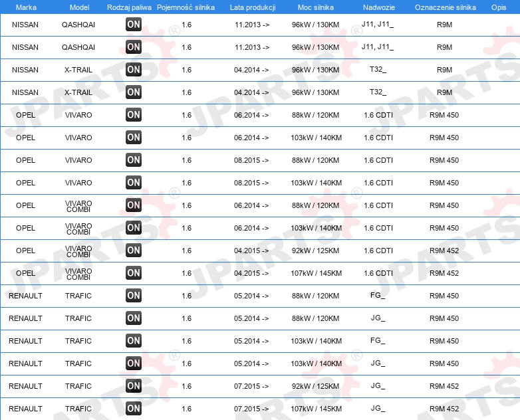Image resolution: width=520 pixels, height=420 pixels.
Task: Click the Marka column header
Action: (26, 7)
